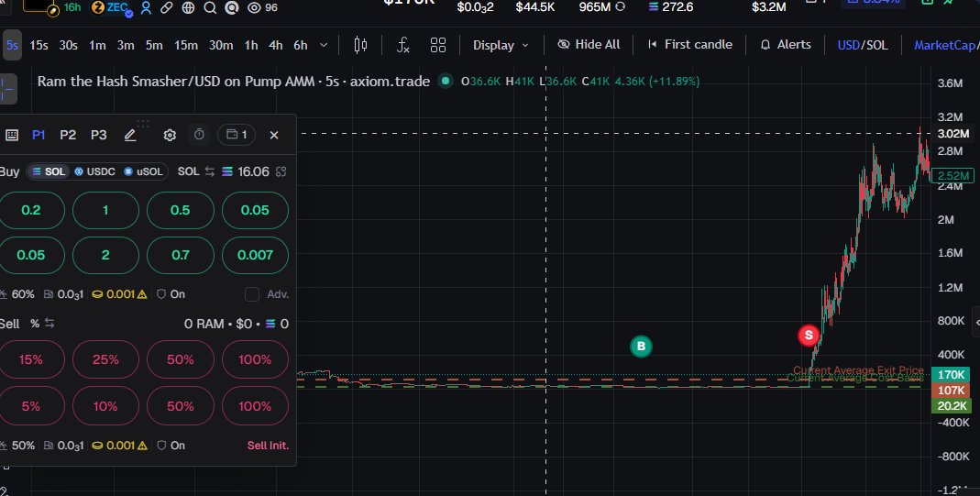Viewport: 980px width, 496px height.
Task: Switch chart to 15m timeframe
Action: coord(185,45)
